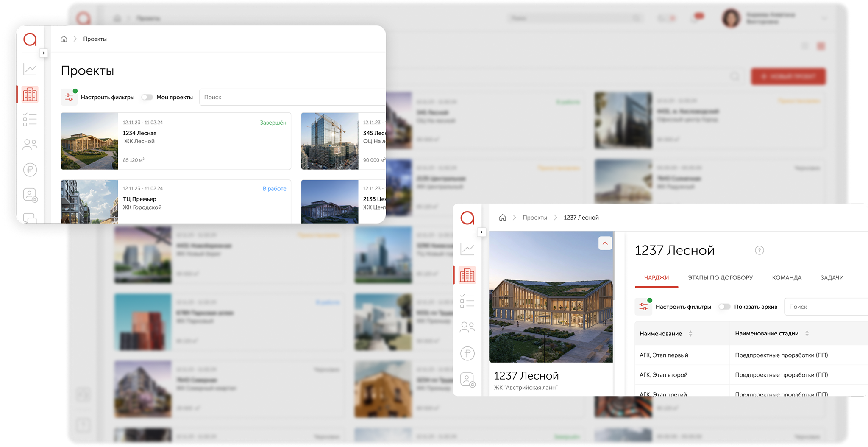Screen dimensions: 868x447
Task: Collapse project image with red chevron button
Action: click(x=605, y=243)
